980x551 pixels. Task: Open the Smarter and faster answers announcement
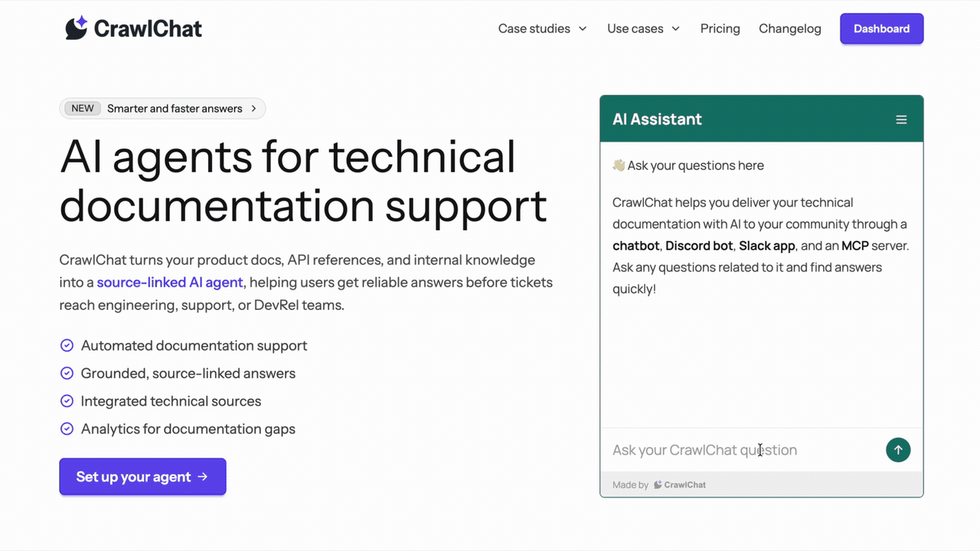(x=162, y=109)
